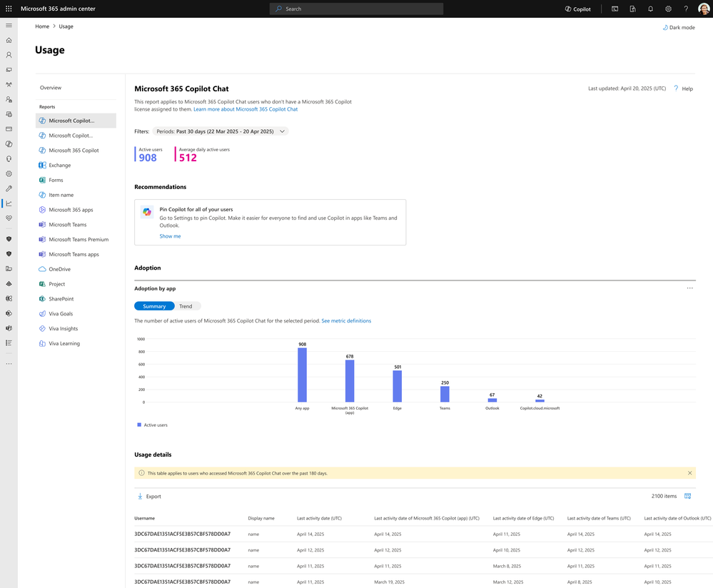
Task: Dismiss the yellow info banner
Action: pos(690,473)
